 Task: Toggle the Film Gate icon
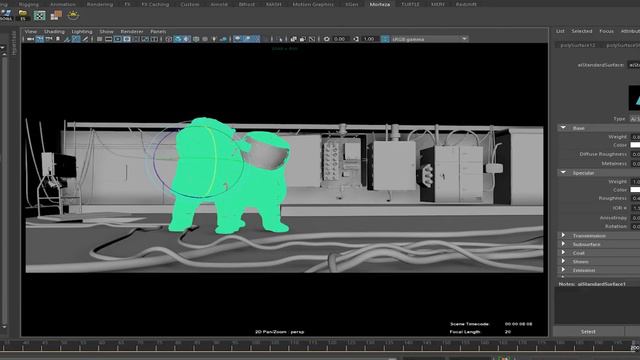108,39
